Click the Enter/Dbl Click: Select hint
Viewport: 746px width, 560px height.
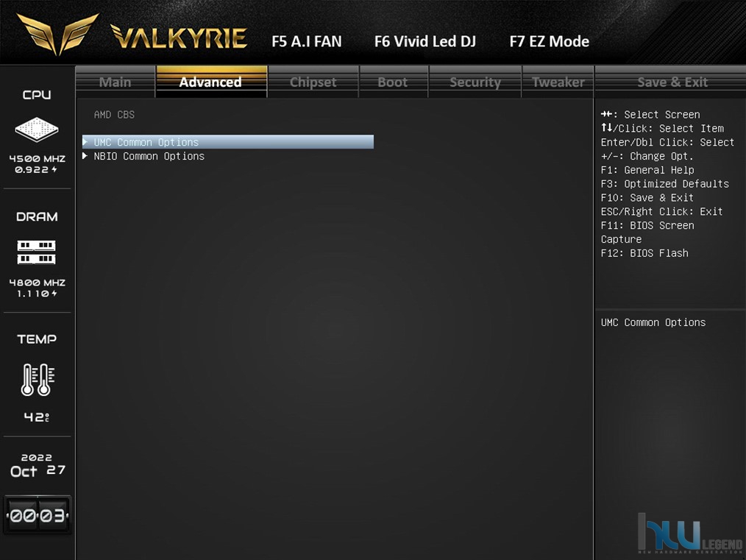(667, 142)
